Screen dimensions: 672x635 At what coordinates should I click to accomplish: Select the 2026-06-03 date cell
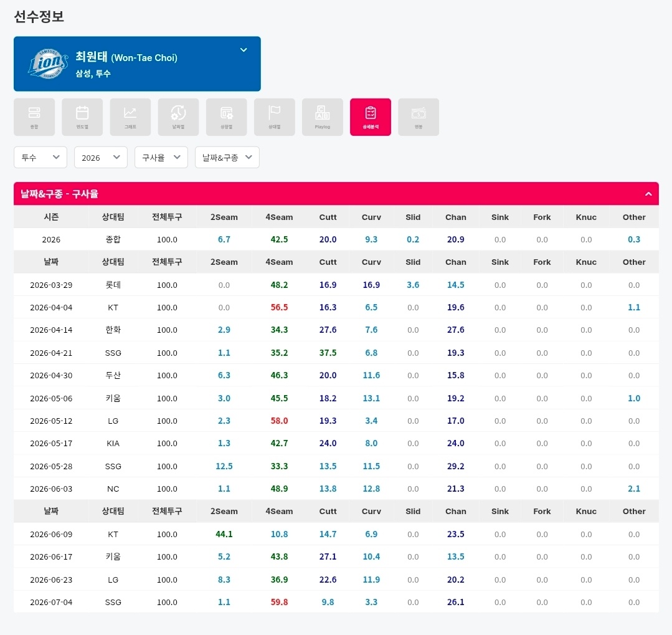51,489
